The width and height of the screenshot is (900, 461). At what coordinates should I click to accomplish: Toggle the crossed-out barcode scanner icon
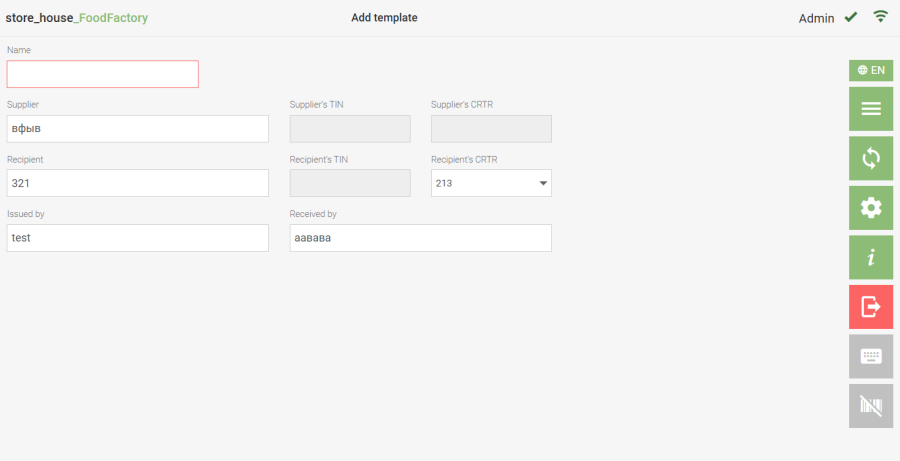coord(870,406)
